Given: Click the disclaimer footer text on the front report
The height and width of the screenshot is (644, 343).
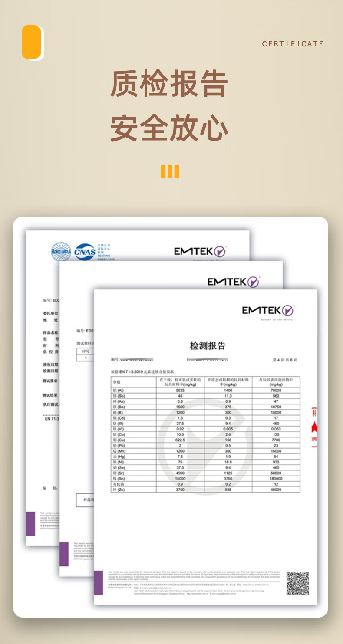Looking at the screenshot, I should pos(194,575).
